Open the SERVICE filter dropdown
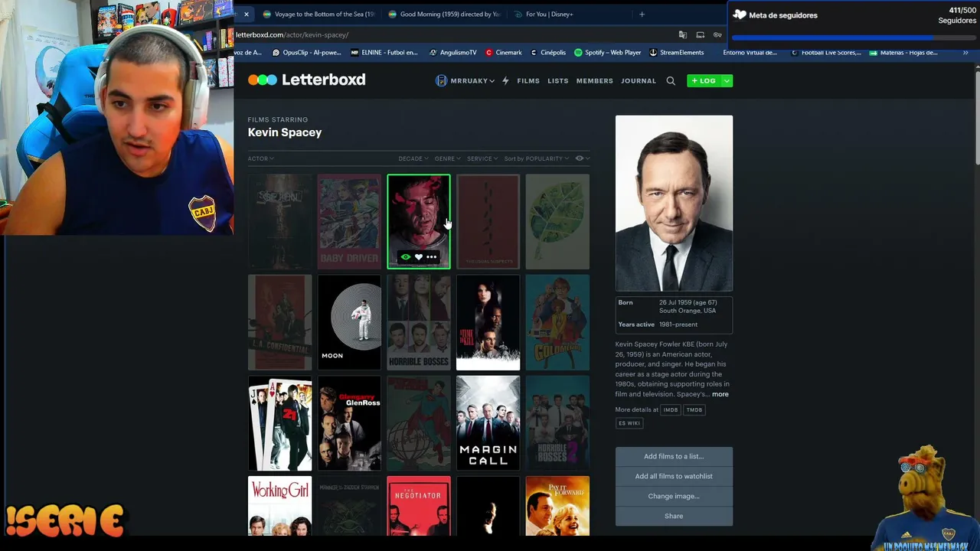 pos(482,158)
